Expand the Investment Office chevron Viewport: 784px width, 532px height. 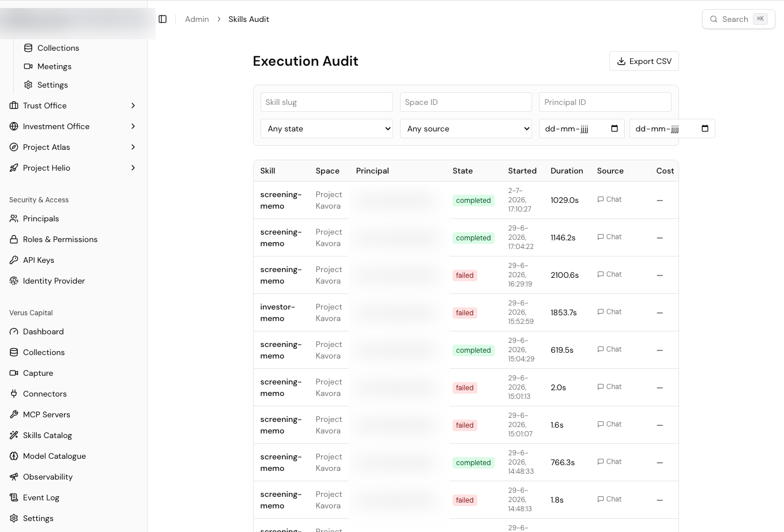click(133, 126)
